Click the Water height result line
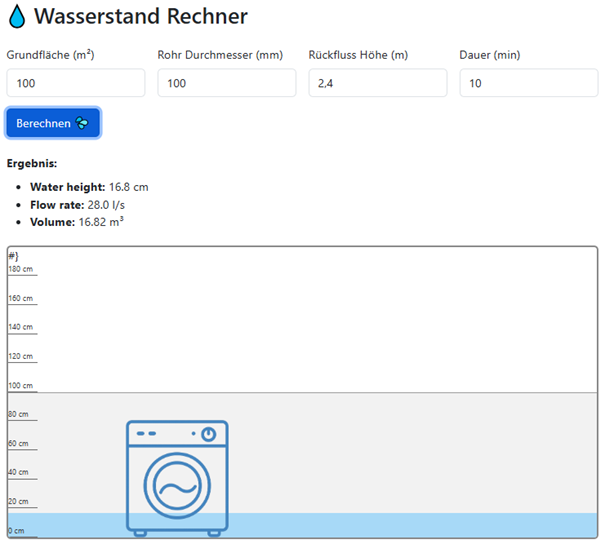Image resolution: width=605 pixels, height=544 pixels. (x=89, y=187)
